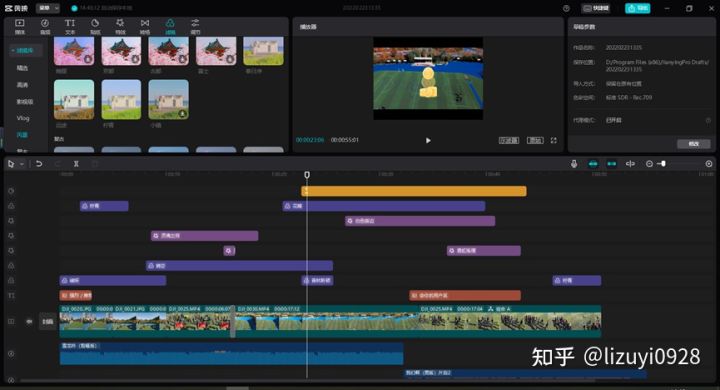
Task: Select the wide red text clip on the text track
Action: click(465, 295)
